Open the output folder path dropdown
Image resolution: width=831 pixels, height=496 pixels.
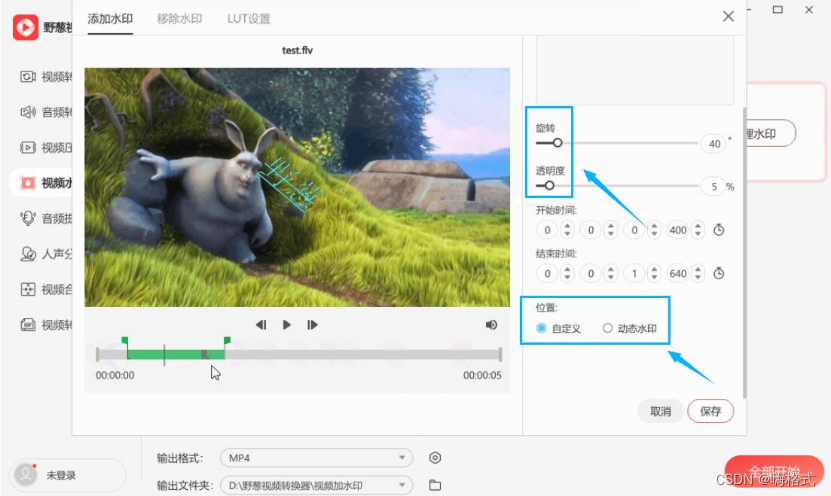point(316,485)
